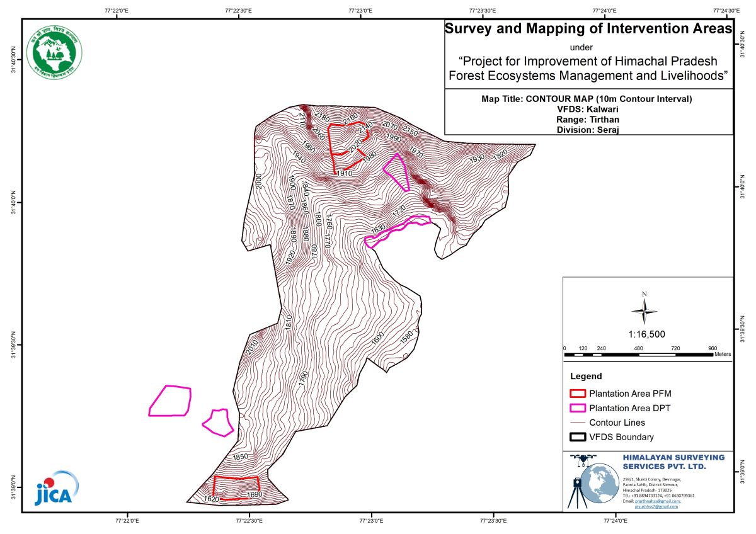Click the contour label '2180'
756x534 pixels.
(x=322, y=117)
